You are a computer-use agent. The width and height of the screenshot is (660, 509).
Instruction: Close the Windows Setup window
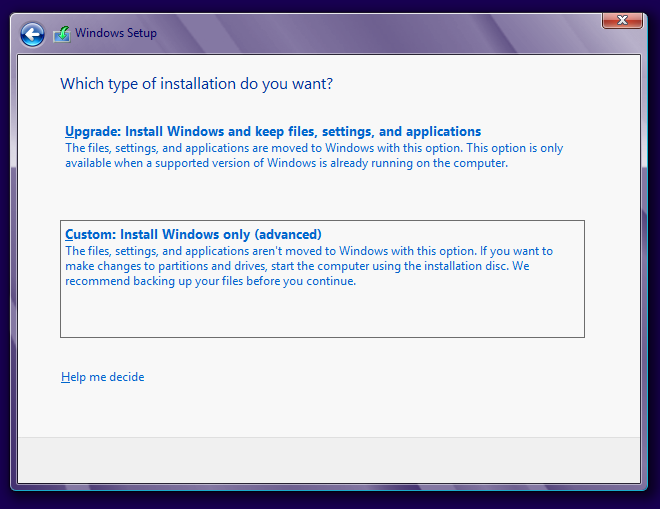(x=621, y=20)
